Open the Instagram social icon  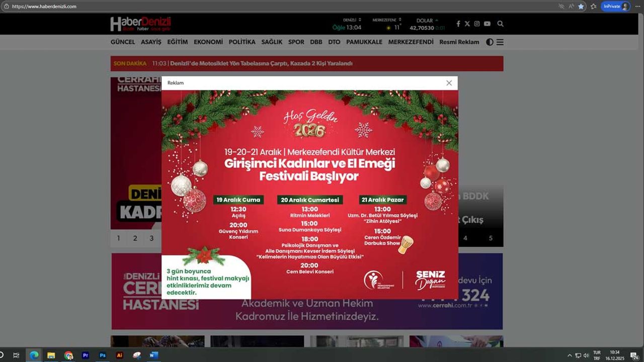pyautogui.click(x=477, y=24)
